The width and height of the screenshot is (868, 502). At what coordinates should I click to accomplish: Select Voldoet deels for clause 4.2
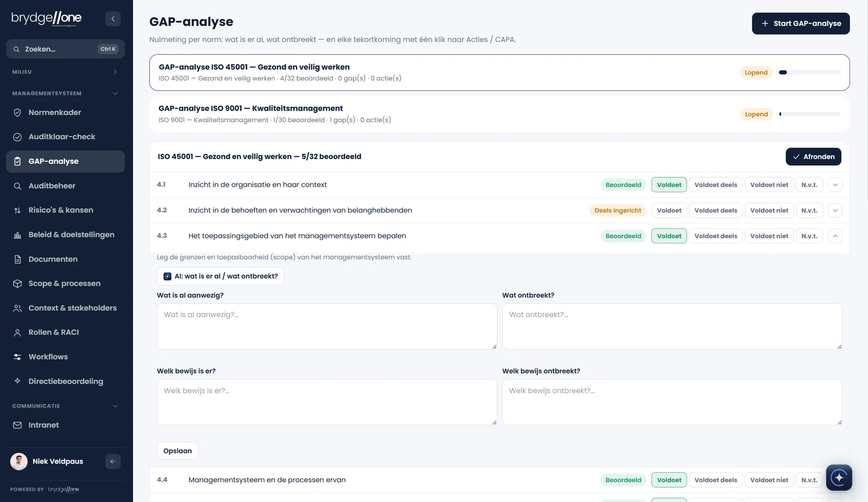click(x=716, y=210)
